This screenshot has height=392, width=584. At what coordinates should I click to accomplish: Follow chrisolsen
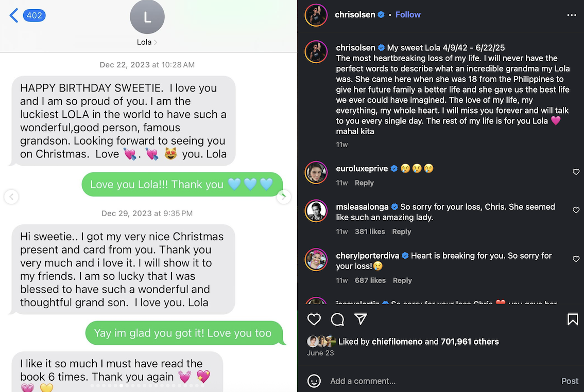pos(408,15)
